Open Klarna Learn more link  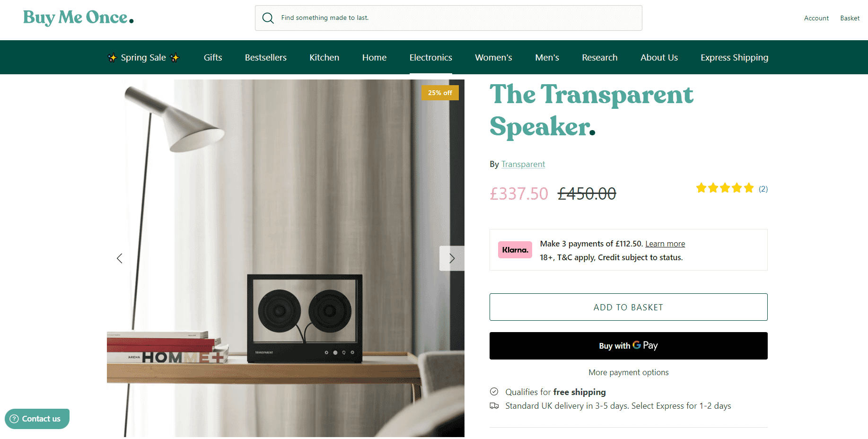pos(665,244)
